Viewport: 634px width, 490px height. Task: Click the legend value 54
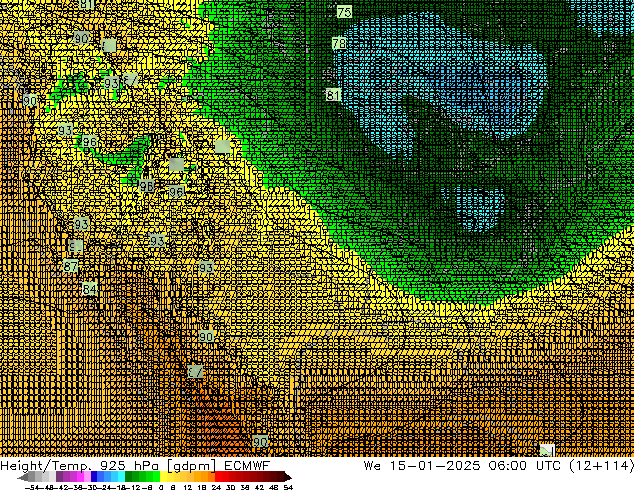coord(288,488)
